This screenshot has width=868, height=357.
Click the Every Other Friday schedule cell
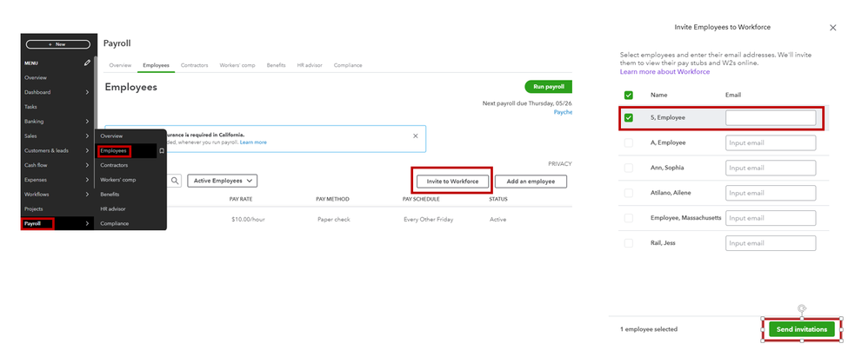429,220
